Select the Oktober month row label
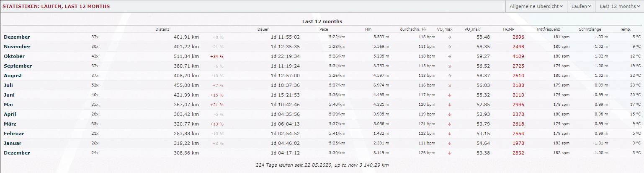This screenshot has height=173, width=644. click(14, 56)
